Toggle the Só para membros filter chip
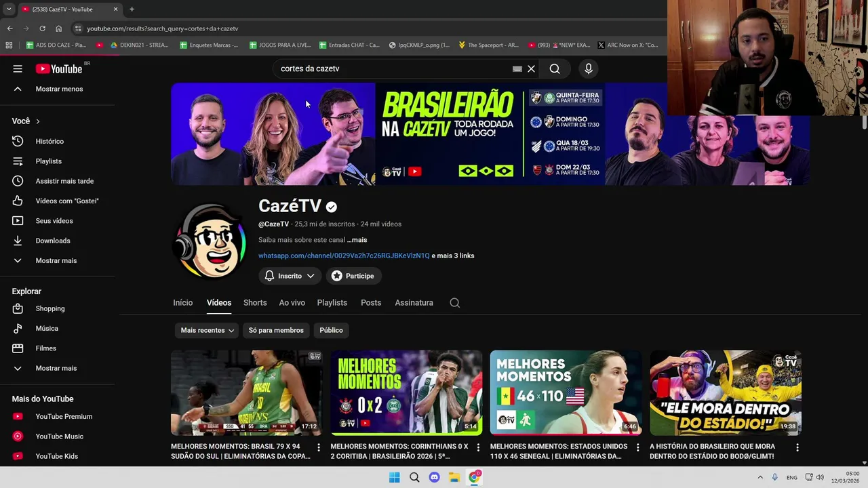The image size is (868, 488). (x=276, y=330)
